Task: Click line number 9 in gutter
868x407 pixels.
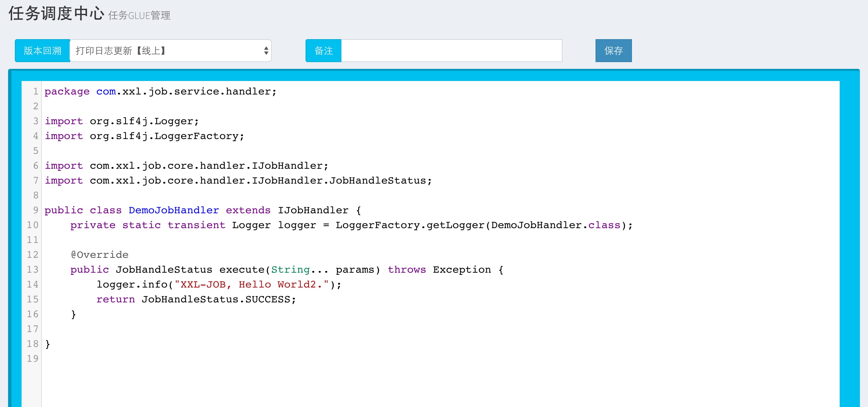Action: coord(35,210)
